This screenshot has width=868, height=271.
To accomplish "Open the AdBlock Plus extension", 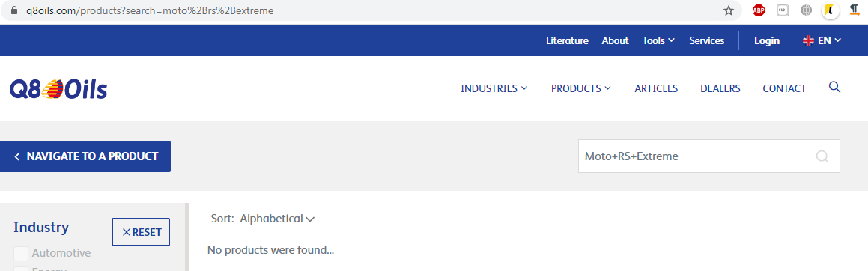I will coord(759,10).
